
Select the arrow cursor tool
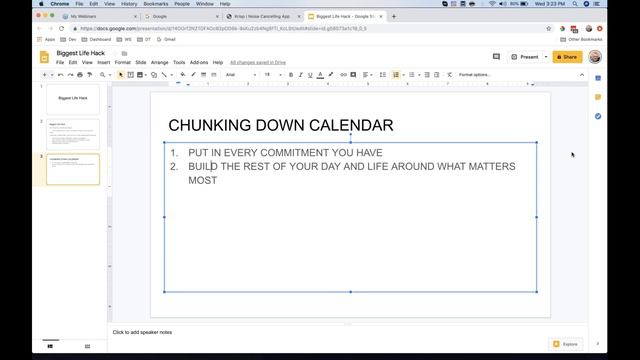121,75
